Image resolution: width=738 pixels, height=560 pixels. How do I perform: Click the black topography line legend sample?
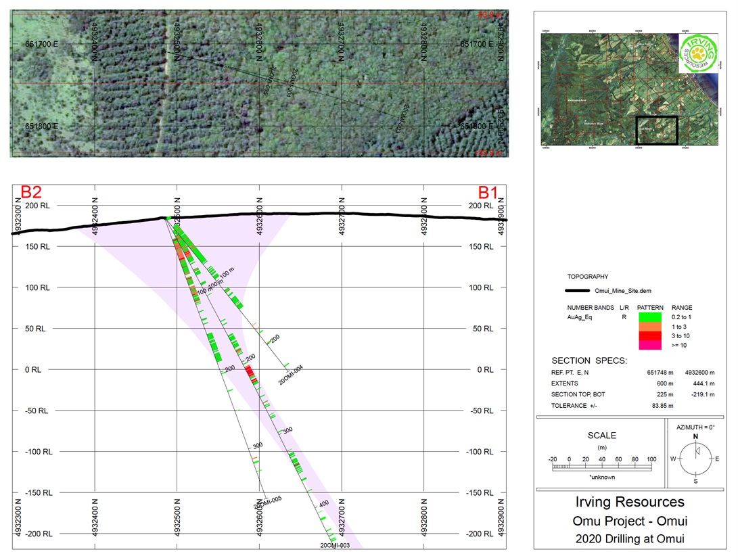577,291
